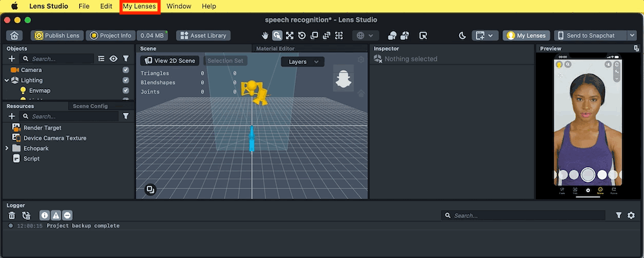Click the filter icon in the Objects panel
Screen dimensions: 644x258
click(x=126, y=59)
